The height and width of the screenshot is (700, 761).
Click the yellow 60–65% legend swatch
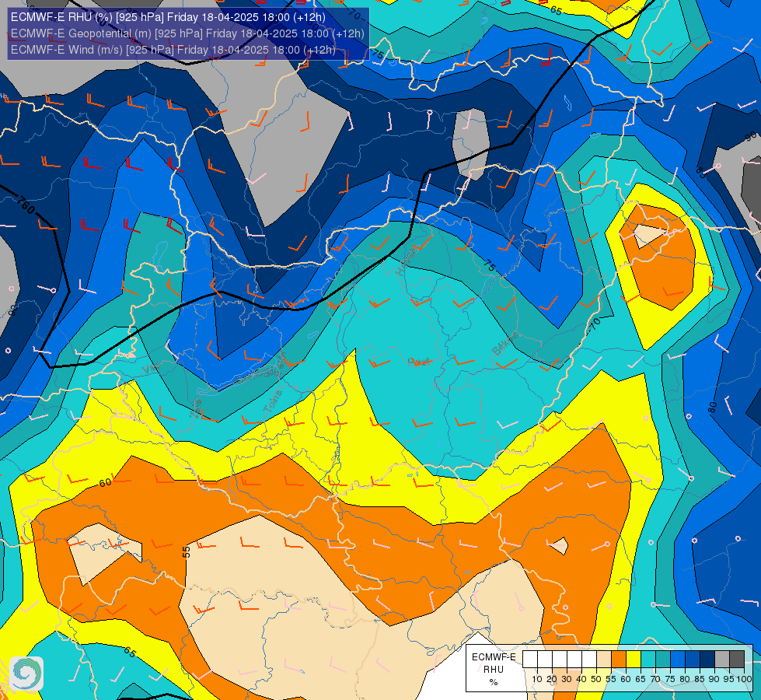(x=634, y=659)
